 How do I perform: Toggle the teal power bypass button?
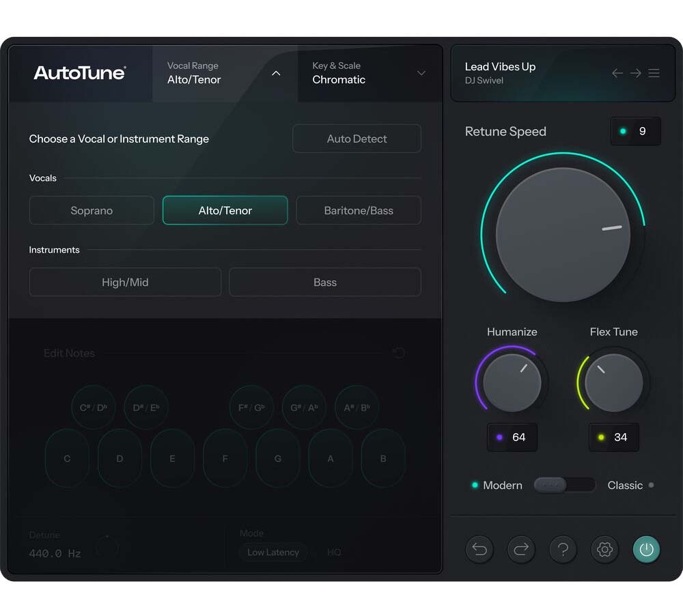[x=646, y=549]
